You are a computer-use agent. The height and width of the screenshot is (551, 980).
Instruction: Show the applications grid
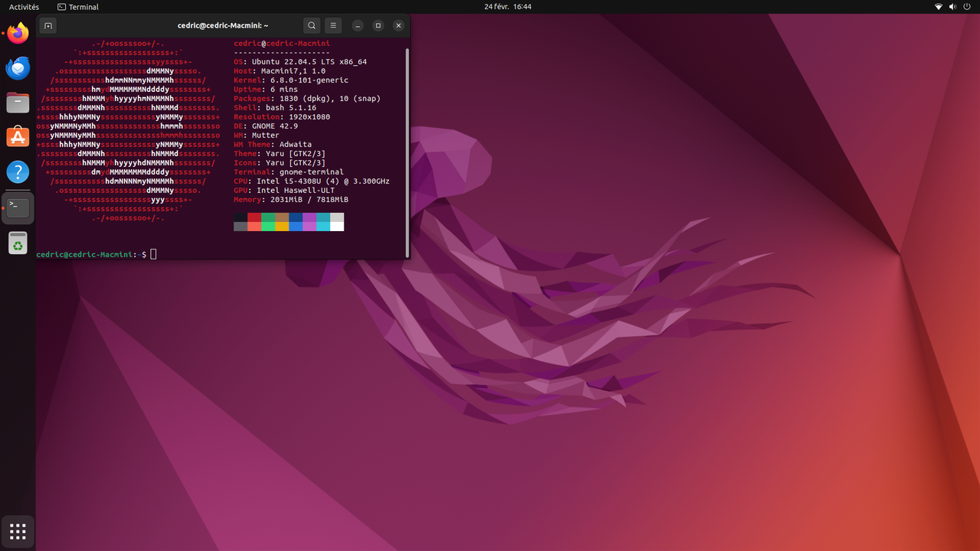pos(18,531)
